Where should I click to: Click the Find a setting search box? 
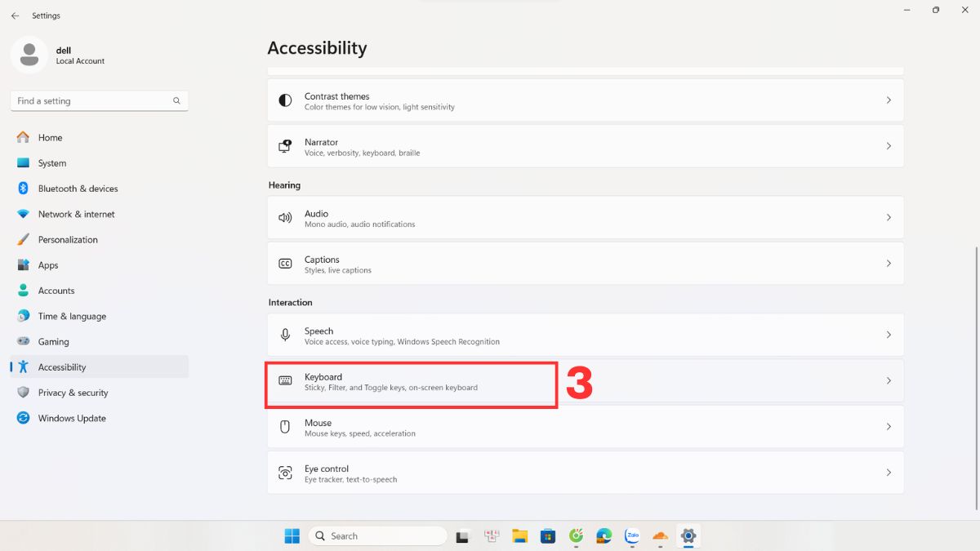click(x=94, y=101)
